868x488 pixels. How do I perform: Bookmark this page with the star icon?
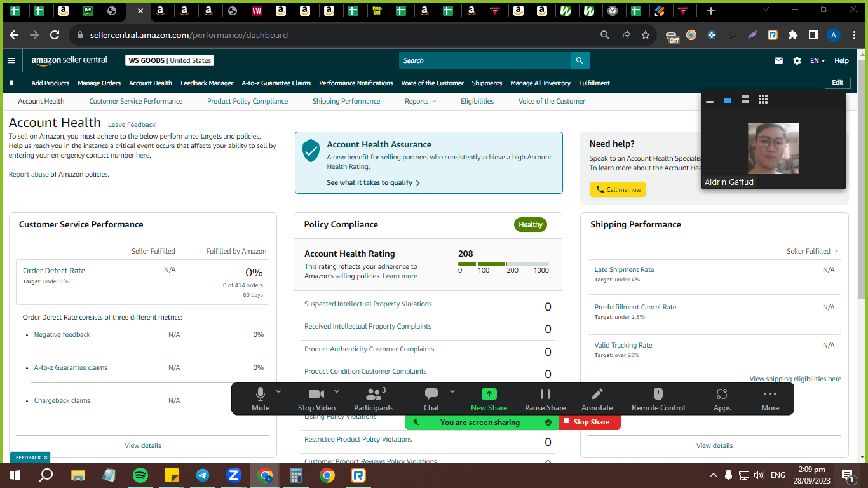[646, 35]
